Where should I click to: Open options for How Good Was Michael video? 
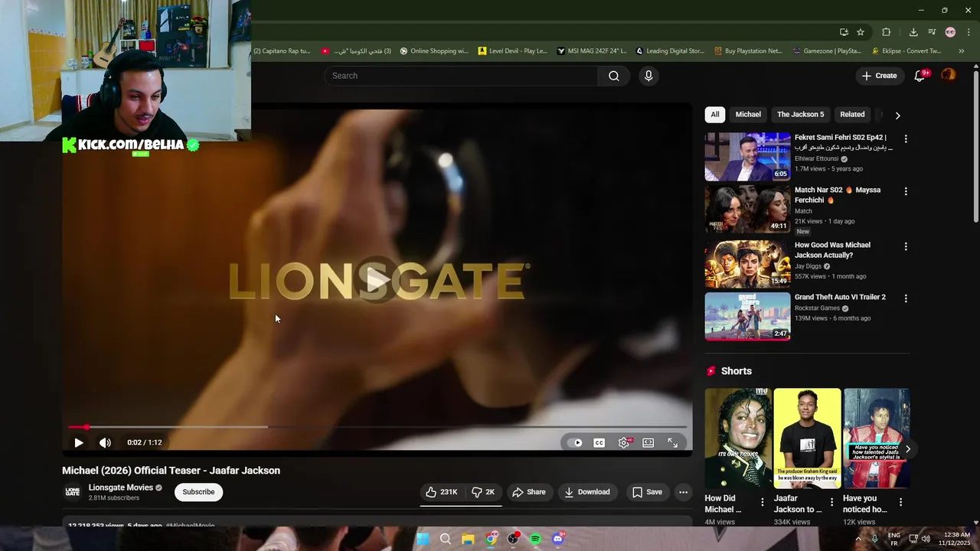906,246
